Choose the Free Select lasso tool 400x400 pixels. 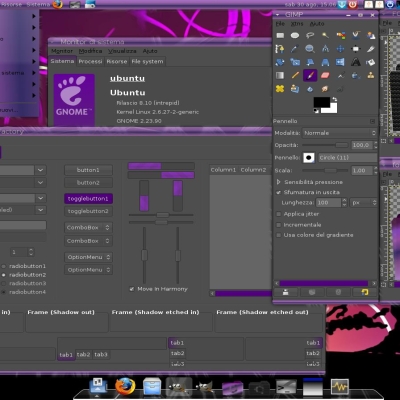[x=310, y=35]
